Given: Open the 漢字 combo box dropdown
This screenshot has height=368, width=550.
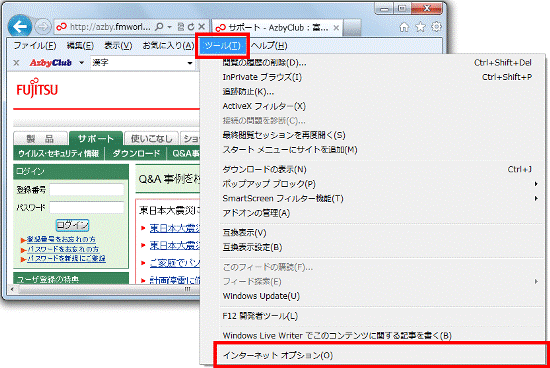Looking at the screenshot, I should coord(190,63).
